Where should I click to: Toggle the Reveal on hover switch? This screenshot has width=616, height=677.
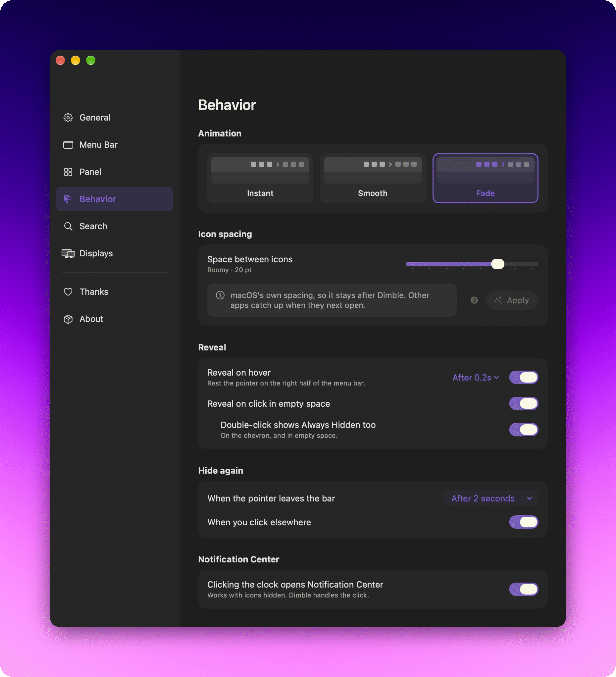point(524,378)
